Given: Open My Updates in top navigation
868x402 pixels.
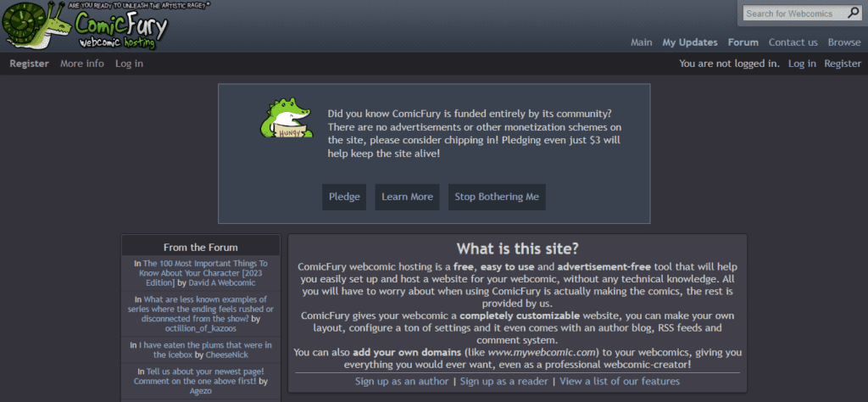Looking at the screenshot, I should [x=690, y=42].
